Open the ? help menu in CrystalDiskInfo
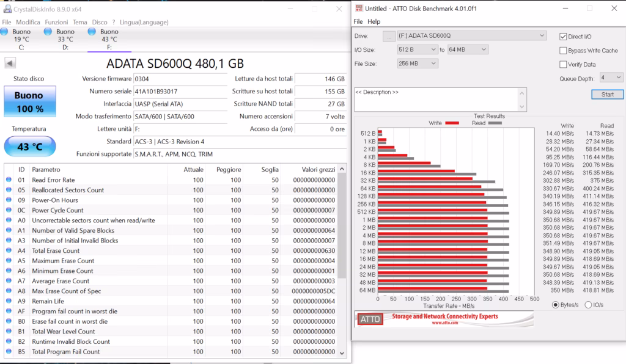Screen dimensions: 626x364 [x=113, y=23]
